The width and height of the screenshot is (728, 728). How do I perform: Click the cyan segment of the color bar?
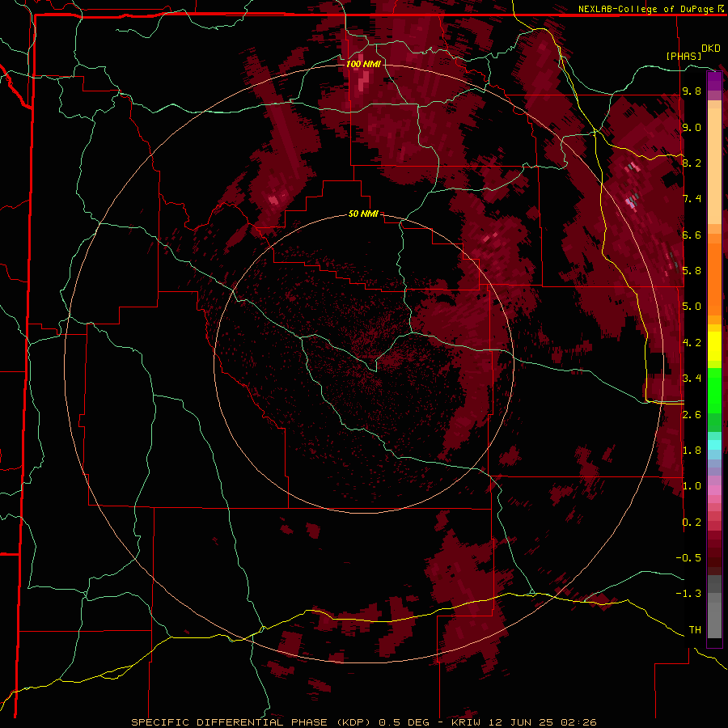pos(714,445)
